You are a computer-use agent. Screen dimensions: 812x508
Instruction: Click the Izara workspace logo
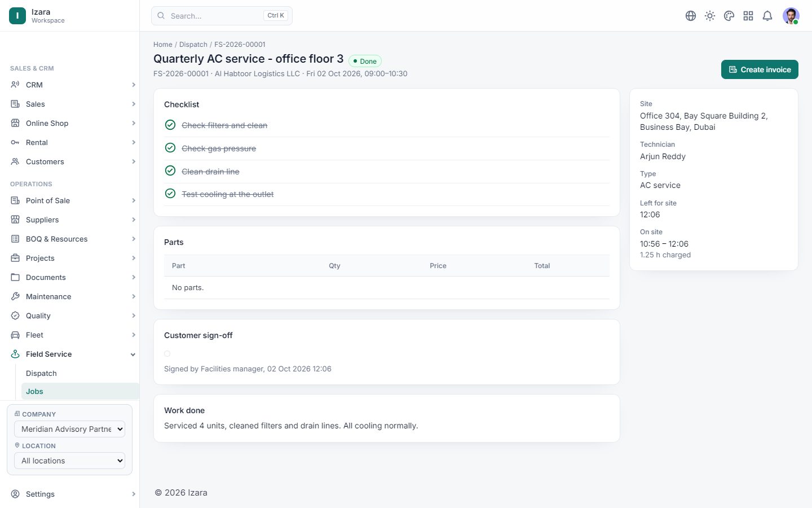coord(17,16)
